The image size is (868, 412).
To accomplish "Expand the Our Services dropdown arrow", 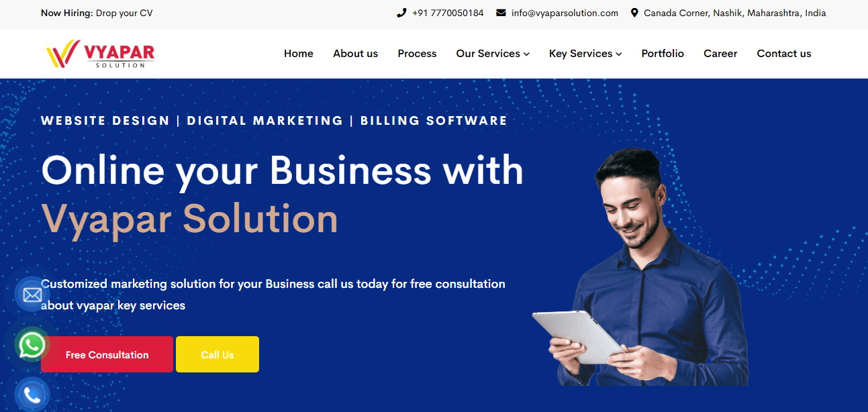I will click(x=526, y=54).
